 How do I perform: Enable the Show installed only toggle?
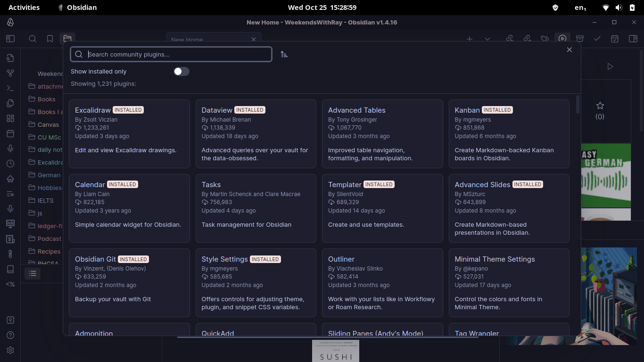[x=181, y=71]
